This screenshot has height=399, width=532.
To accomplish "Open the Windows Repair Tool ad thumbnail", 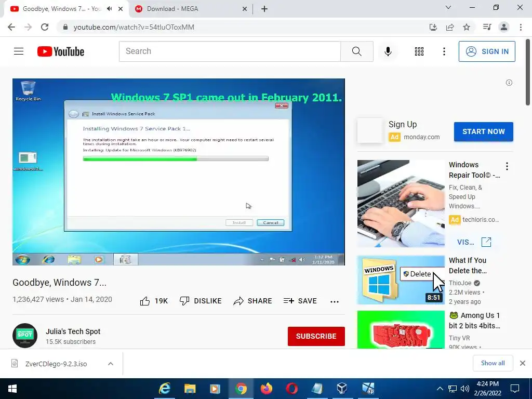I will (x=401, y=204).
